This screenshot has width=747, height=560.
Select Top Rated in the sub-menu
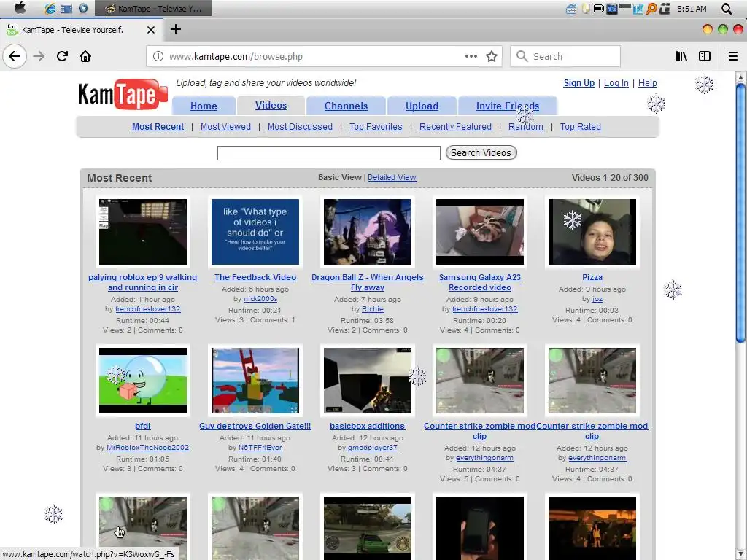coord(580,127)
